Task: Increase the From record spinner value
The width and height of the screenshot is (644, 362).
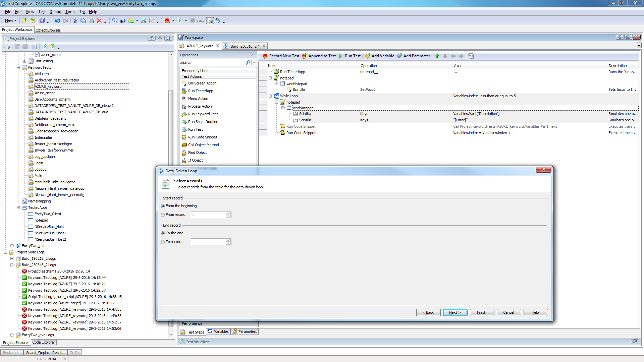Action: coord(228,213)
